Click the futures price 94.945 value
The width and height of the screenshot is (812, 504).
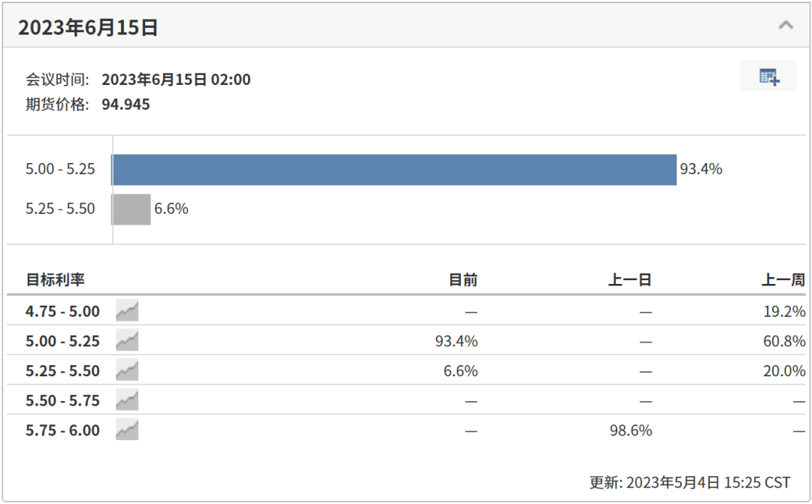(126, 104)
